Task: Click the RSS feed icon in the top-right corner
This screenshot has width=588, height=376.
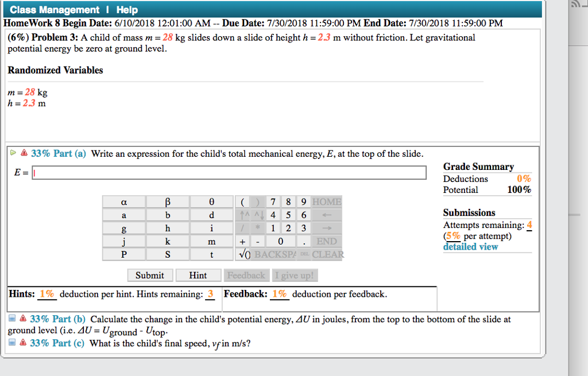Action: (578, 6)
